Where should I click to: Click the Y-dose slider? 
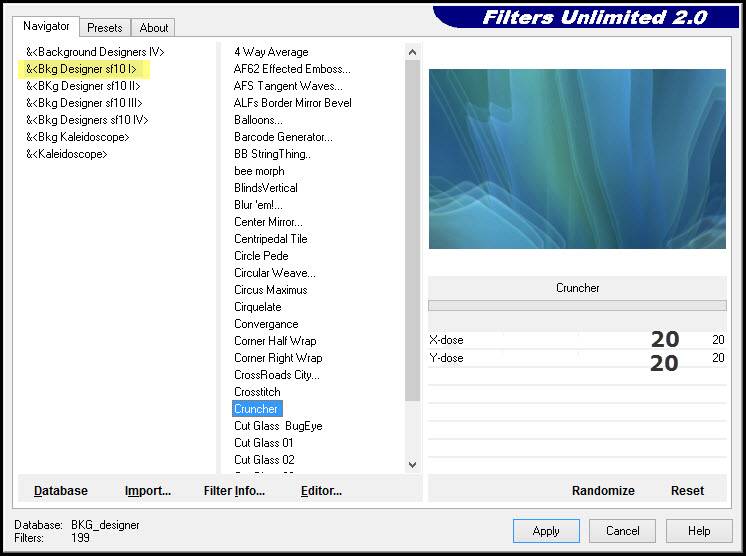[x=577, y=359]
